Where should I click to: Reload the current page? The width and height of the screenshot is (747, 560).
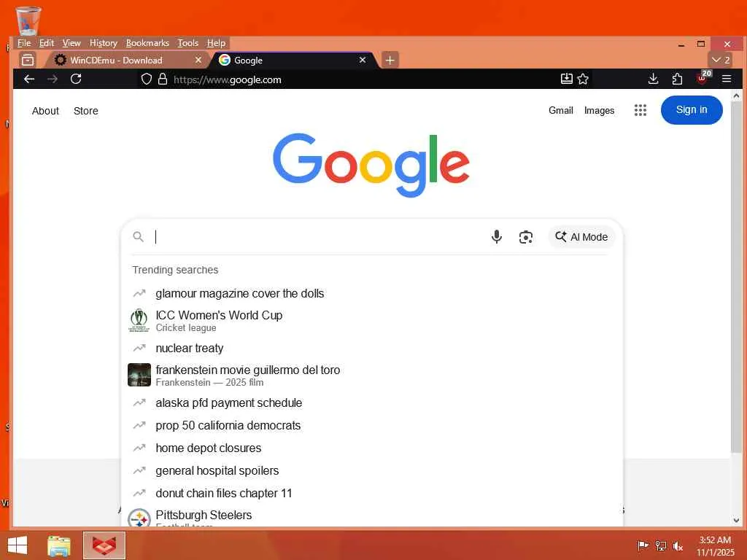point(76,79)
